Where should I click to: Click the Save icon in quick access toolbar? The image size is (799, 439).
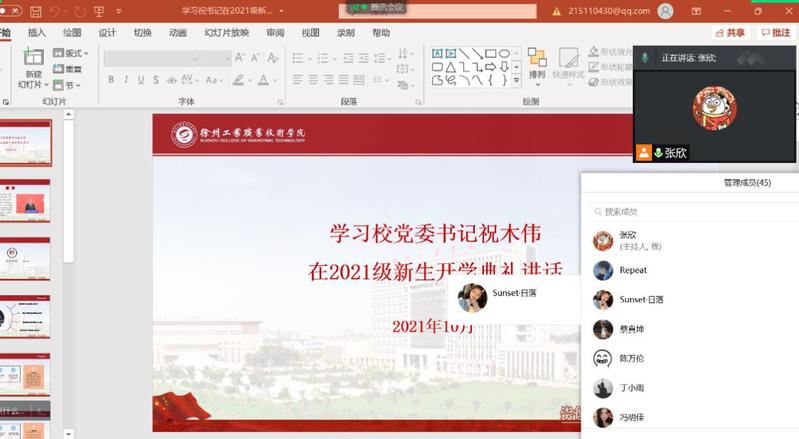click(x=36, y=11)
